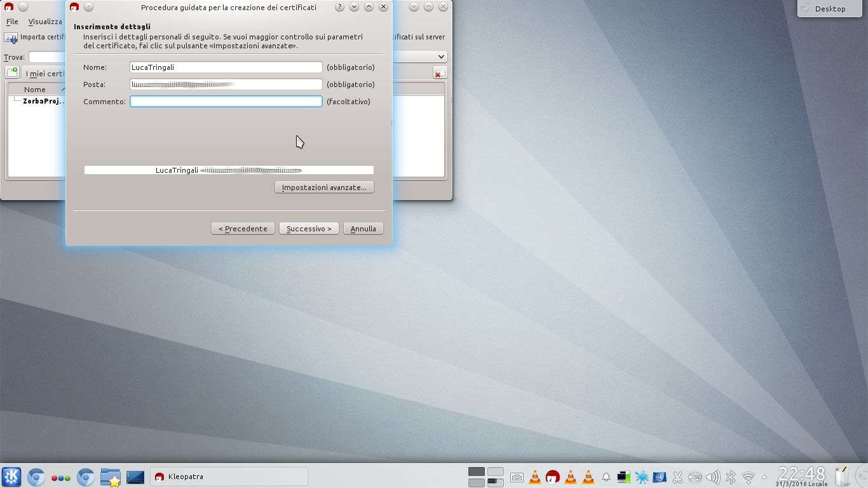Screen dimensions: 868x488
Task: Open Klipper clipboard scissors icon
Action: (677, 477)
